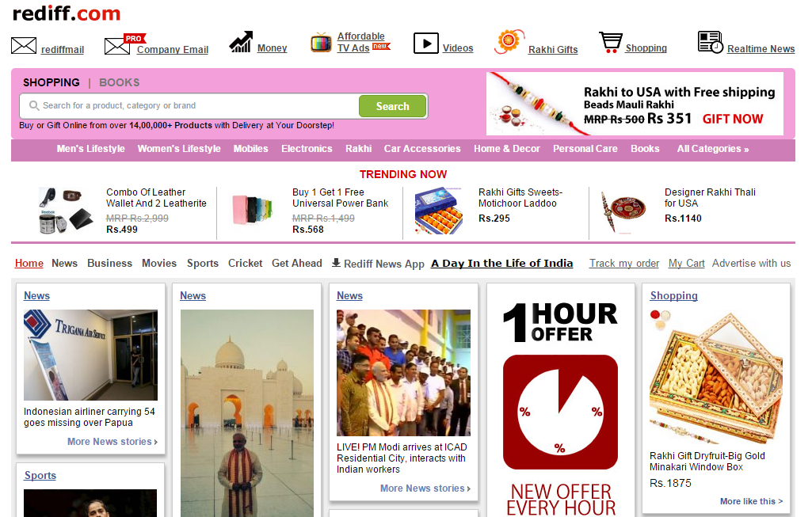Switch to the BOOKS search tab

[x=119, y=82]
